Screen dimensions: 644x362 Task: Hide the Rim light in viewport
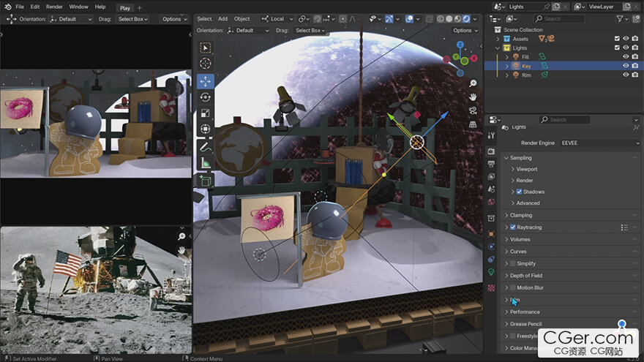point(626,75)
